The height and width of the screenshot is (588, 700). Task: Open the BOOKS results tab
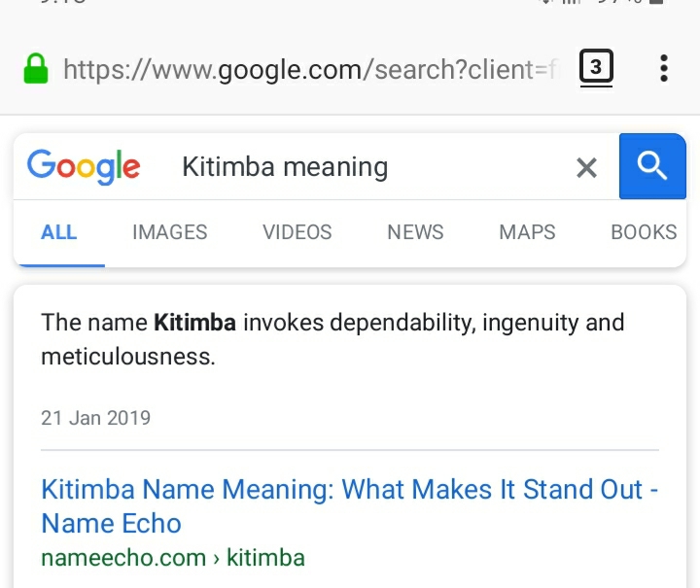coord(644,232)
